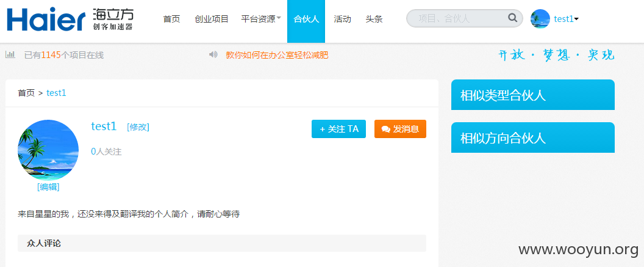The height and width of the screenshot is (267, 644).
Task: Open the large palm beach profile picture
Action: pos(48,150)
